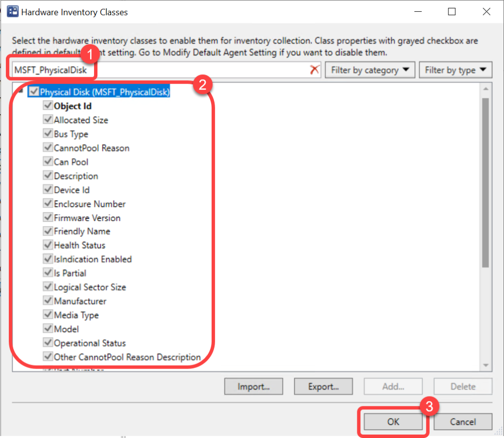Screen dimensions: 504x438
Task: Click the Hardware Inventory Classes title icon
Action: (x=13, y=12)
